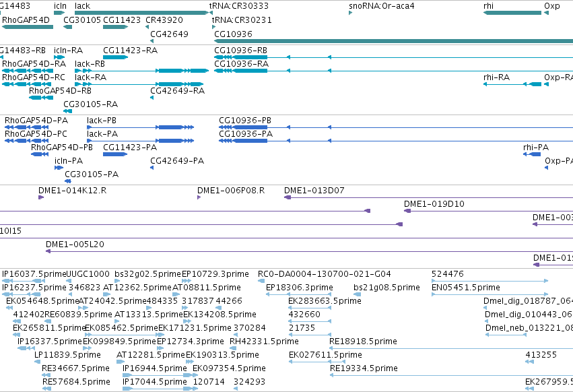Click EST label 432660
Viewport: 573px width, 392px height.
(x=304, y=315)
